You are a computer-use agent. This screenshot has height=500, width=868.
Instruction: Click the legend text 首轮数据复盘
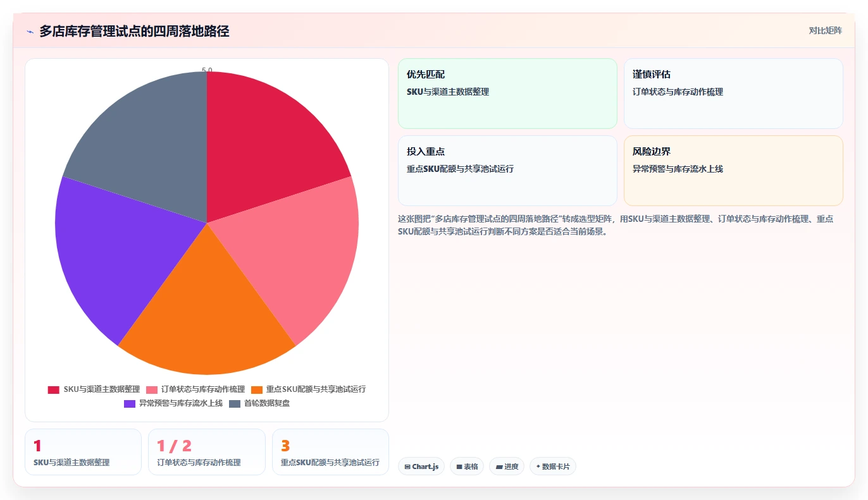coord(266,403)
